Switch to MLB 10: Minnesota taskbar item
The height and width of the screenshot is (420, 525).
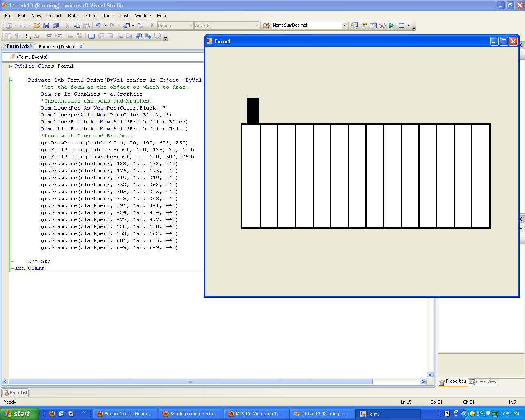pyautogui.click(x=256, y=414)
